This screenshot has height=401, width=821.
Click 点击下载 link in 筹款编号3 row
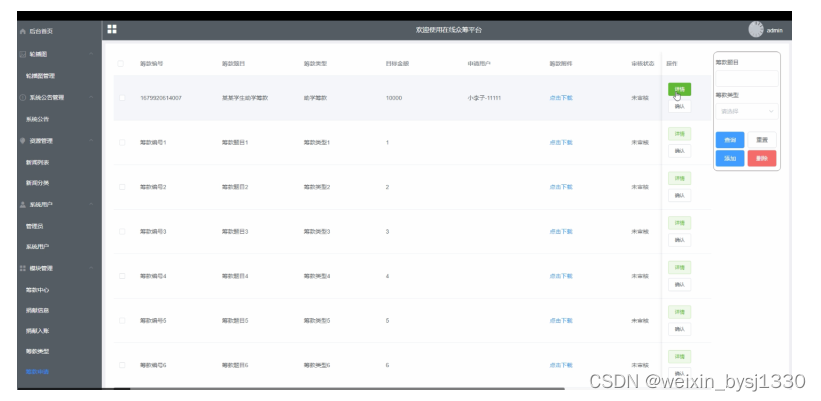click(561, 231)
